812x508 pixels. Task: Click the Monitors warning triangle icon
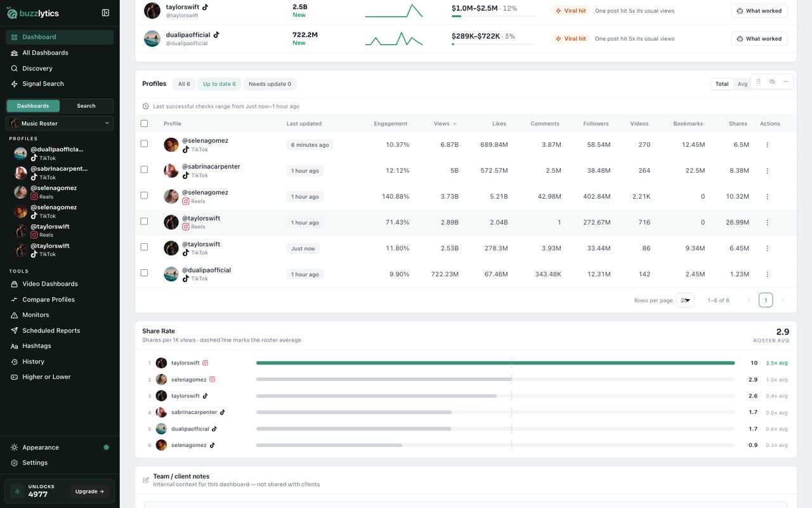click(x=14, y=315)
